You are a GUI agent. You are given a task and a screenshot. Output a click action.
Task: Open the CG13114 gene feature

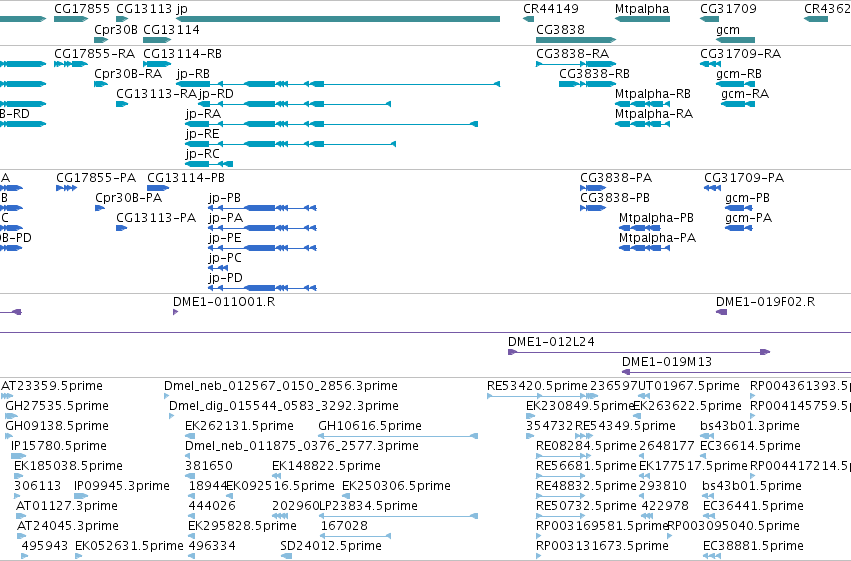pos(157,40)
